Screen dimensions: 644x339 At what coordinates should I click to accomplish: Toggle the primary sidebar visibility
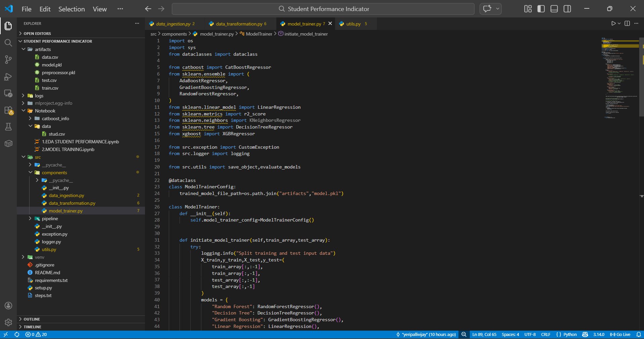point(541,9)
